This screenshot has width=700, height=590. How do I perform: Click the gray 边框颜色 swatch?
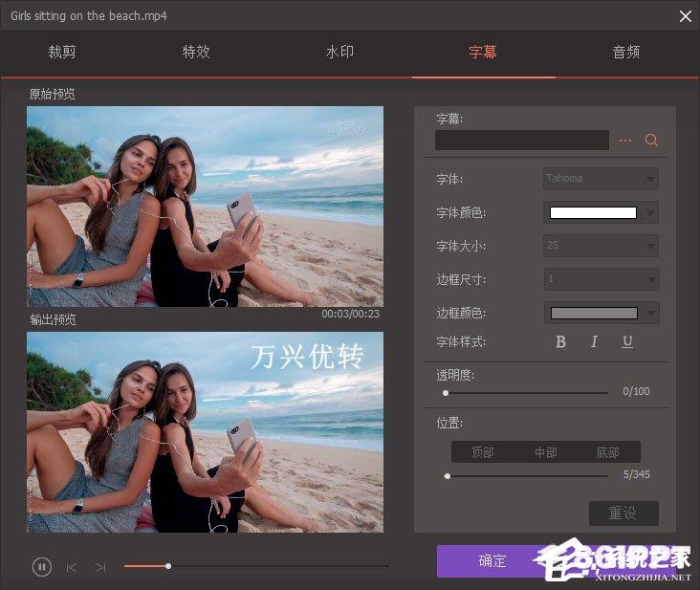tap(594, 313)
